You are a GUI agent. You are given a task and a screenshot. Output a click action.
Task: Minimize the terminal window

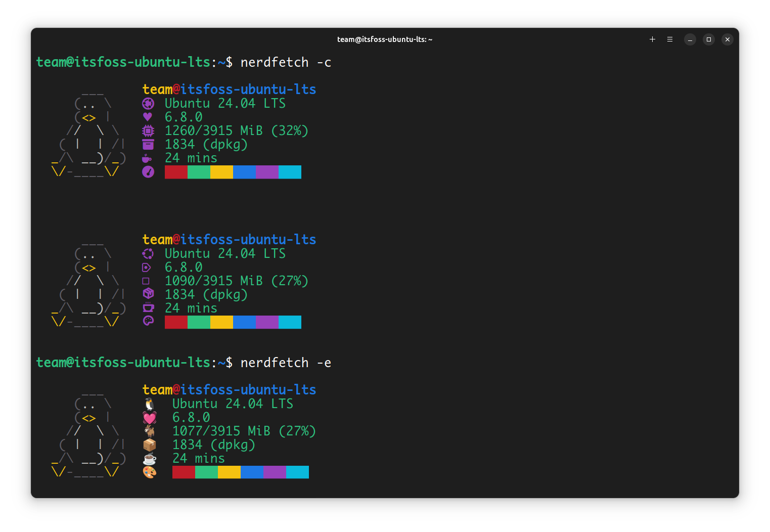pos(690,39)
